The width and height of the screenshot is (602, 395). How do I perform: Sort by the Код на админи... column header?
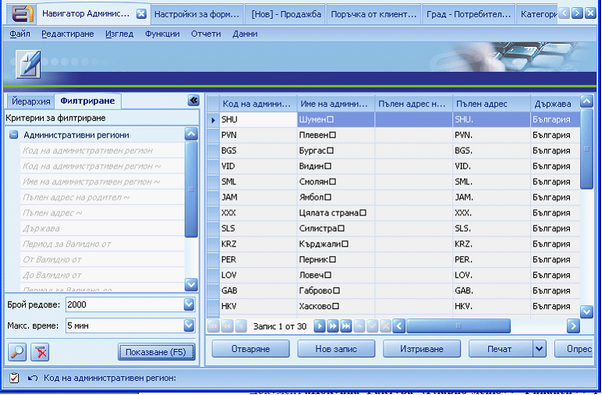(x=258, y=104)
